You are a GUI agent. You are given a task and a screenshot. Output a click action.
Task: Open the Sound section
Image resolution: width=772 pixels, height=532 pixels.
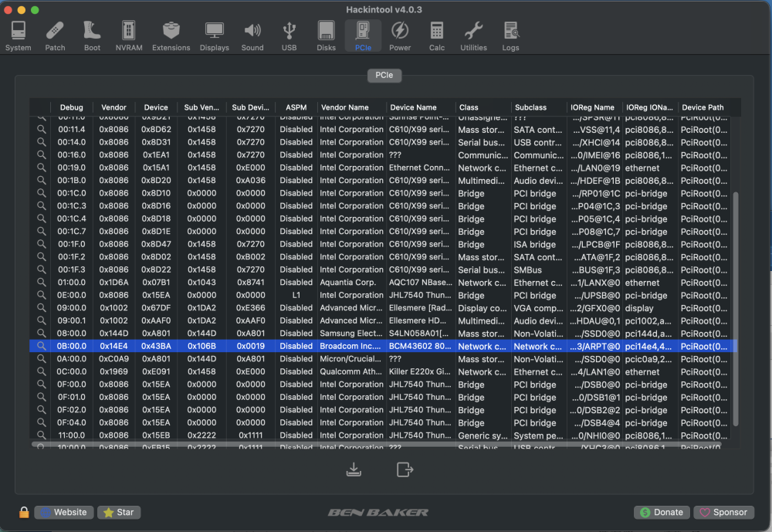[x=252, y=36]
